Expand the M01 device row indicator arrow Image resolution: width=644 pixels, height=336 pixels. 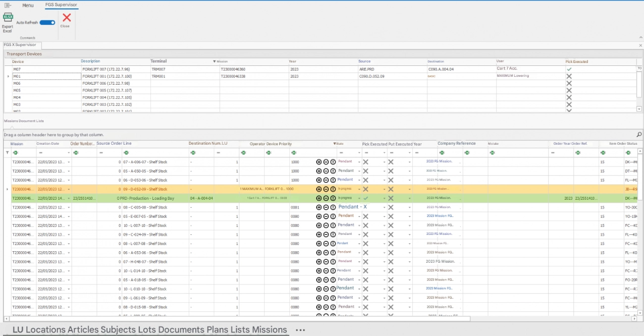8,76
